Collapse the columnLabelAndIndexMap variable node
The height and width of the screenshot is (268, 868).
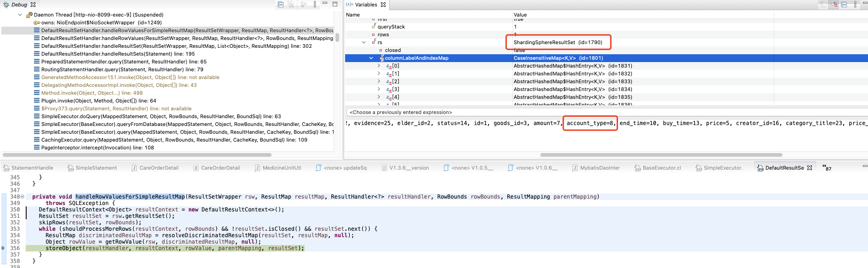(x=371, y=58)
